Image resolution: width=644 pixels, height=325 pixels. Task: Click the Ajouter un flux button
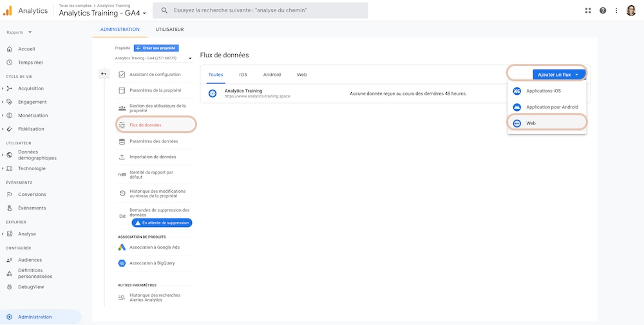559,75
